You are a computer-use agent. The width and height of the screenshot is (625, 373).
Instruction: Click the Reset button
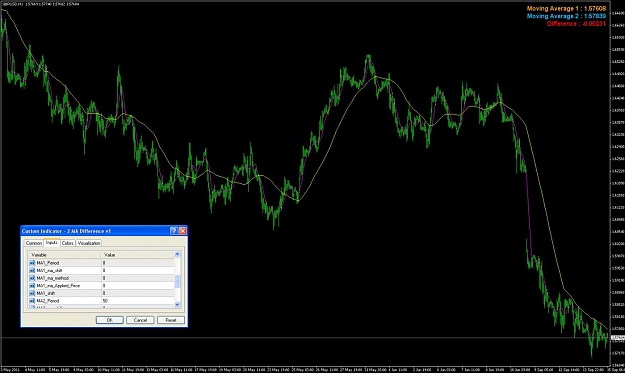coord(171,320)
